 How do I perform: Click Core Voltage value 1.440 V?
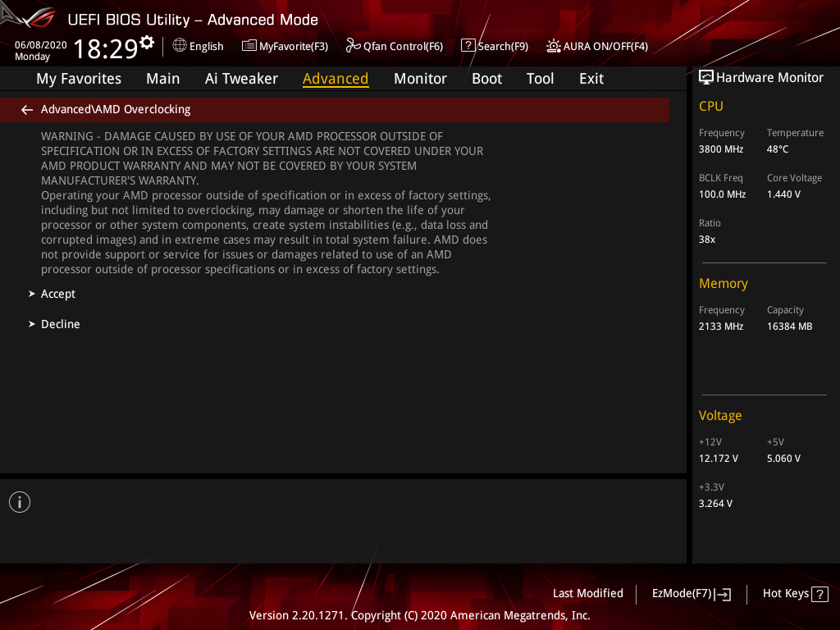pos(783,194)
